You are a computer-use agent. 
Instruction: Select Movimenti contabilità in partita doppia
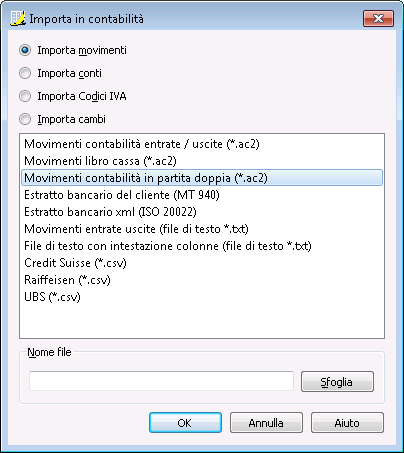click(x=202, y=178)
